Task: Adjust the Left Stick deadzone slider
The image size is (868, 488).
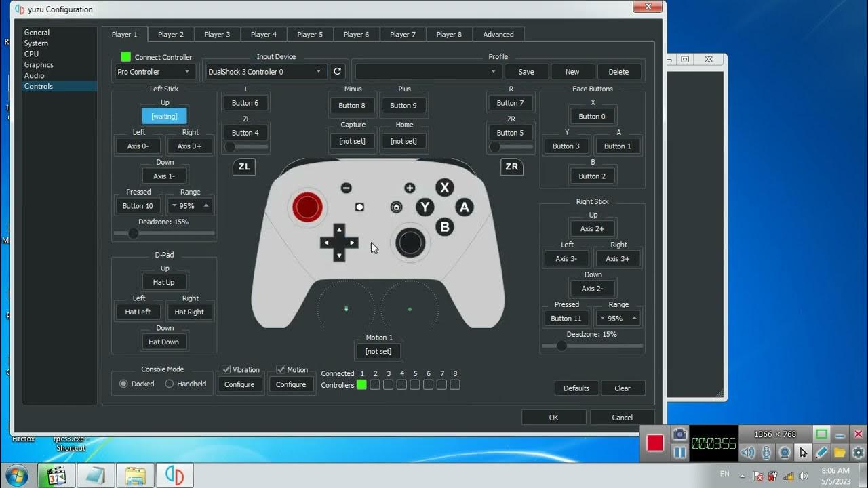Action: (x=164, y=233)
